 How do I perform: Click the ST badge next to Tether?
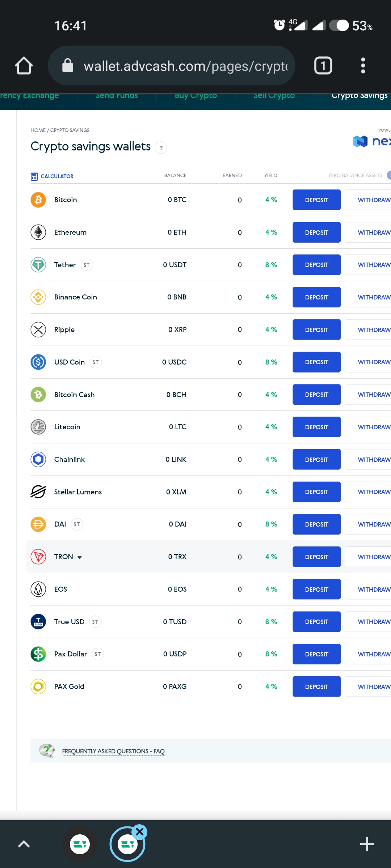87,265
